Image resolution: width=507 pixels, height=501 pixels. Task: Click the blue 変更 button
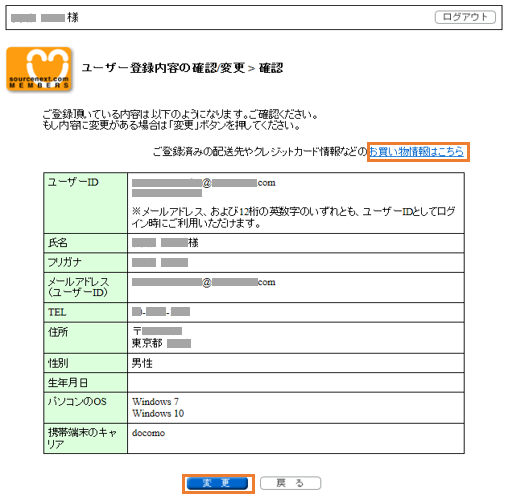(x=217, y=483)
